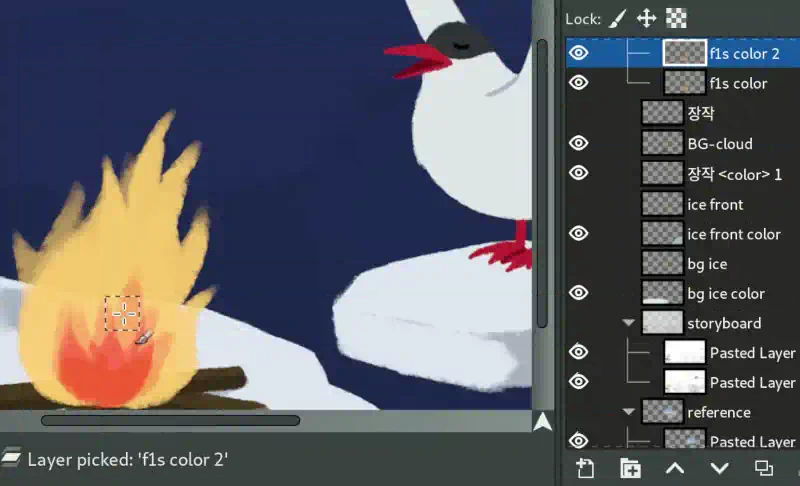Raise the selected layer one step
Image resolution: width=800 pixels, height=486 pixels.
click(674, 468)
